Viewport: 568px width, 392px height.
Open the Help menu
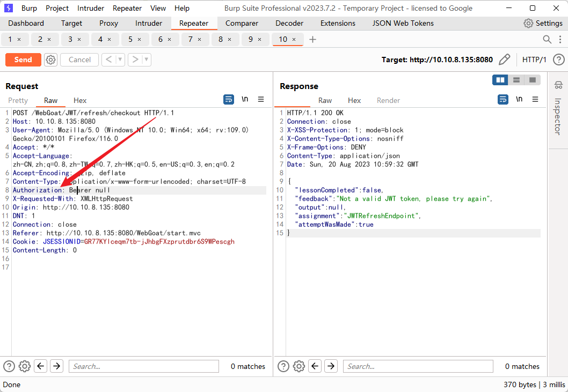pos(182,8)
